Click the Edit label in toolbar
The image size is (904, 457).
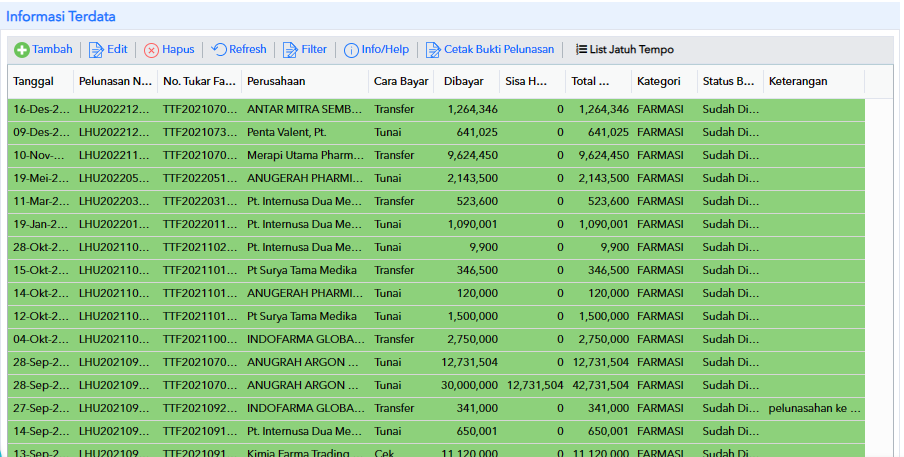pos(117,50)
